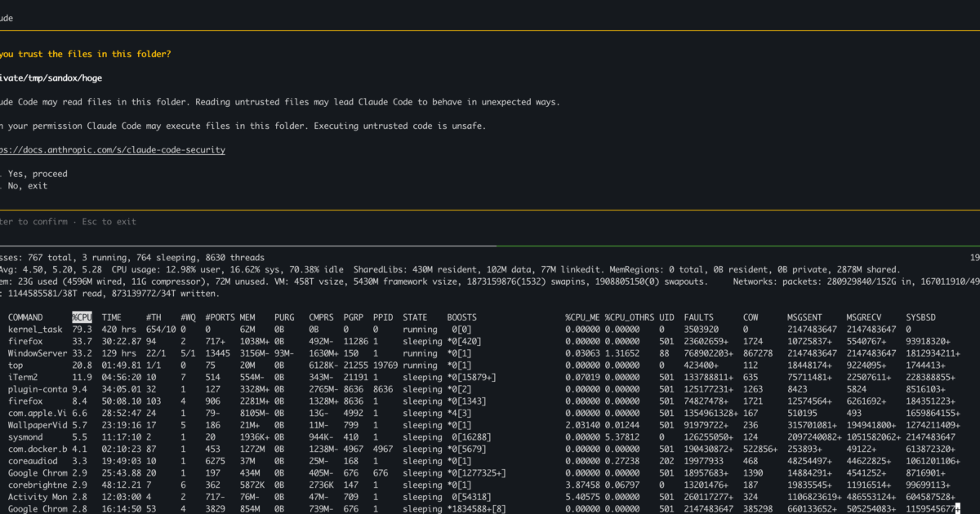The width and height of the screenshot is (980, 514).
Task: Click the 'SharedLibs: 430M resident' summary text
Action: tap(416, 269)
